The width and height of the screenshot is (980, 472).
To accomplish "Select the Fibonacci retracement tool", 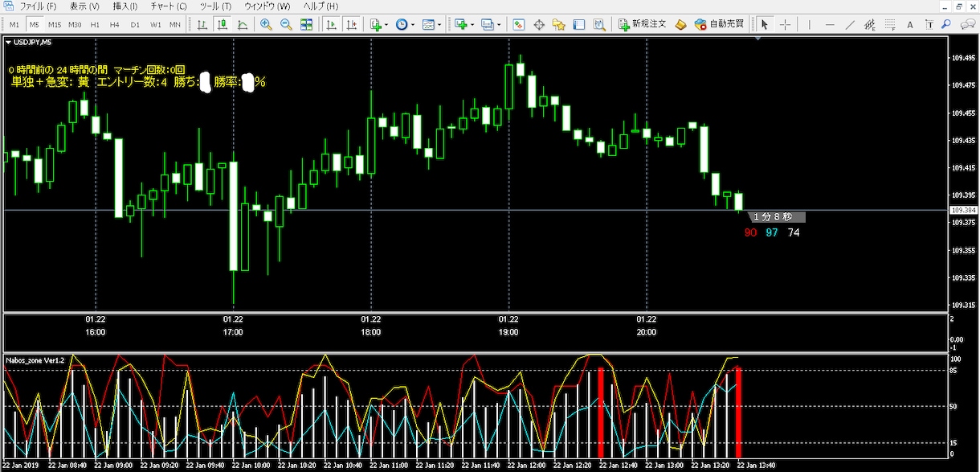I will coord(890,24).
